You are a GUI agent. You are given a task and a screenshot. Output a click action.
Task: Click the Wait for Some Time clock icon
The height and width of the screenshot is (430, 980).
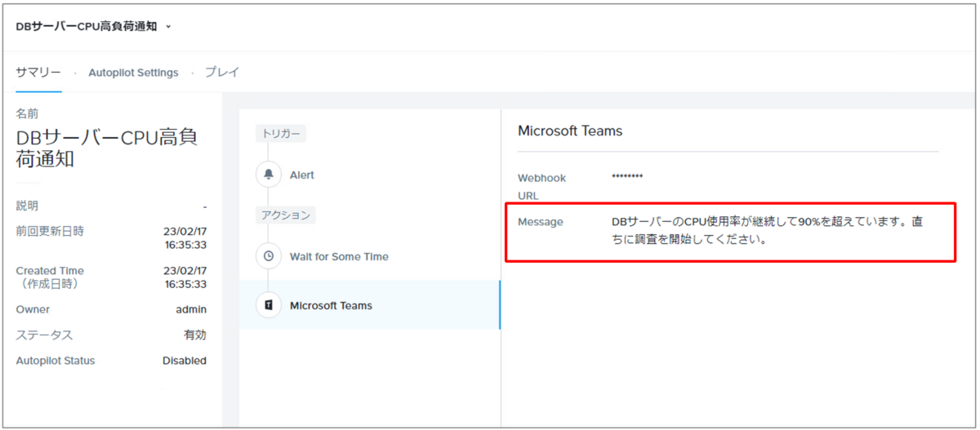tap(269, 256)
